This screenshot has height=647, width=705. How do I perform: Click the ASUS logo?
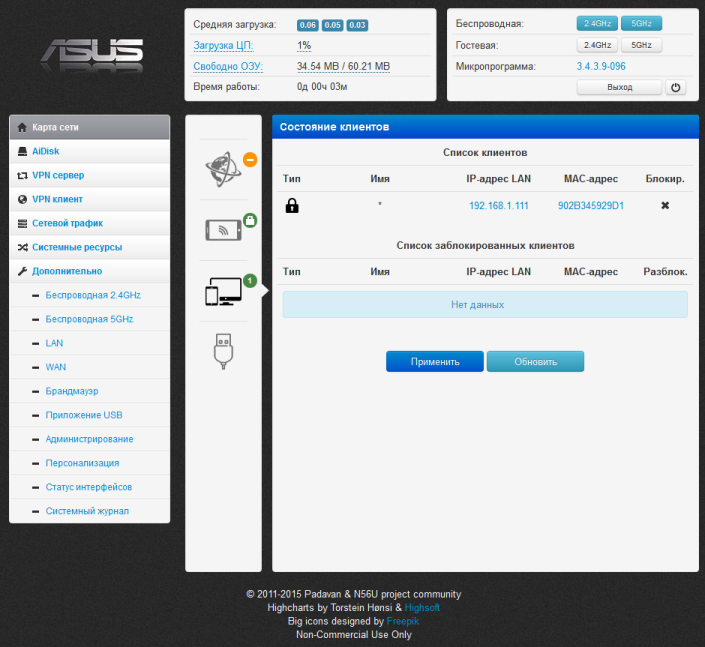92,55
